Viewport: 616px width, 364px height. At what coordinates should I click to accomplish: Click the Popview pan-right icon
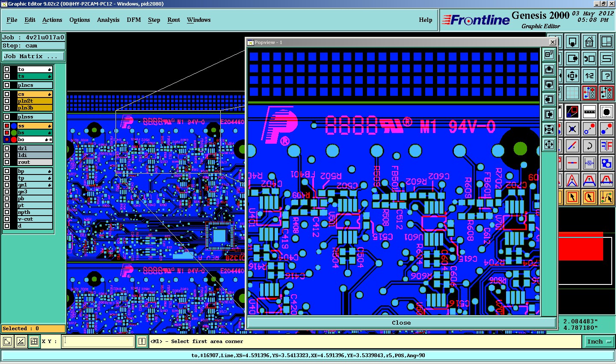(x=549, y=114)
